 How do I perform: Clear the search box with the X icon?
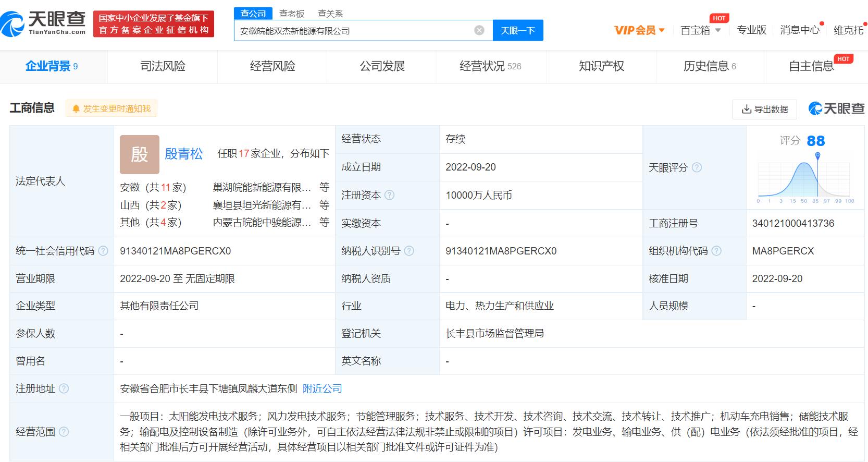coord(479,30)
